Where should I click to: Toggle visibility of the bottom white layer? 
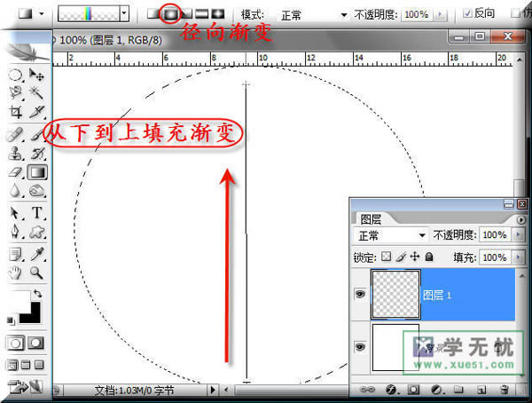[360, 347]
